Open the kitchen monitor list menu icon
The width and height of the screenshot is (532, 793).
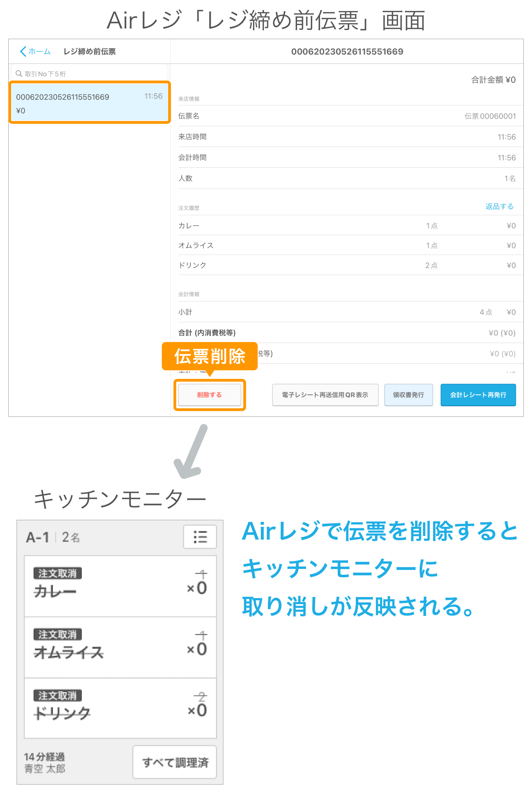(x=200, y=537)
